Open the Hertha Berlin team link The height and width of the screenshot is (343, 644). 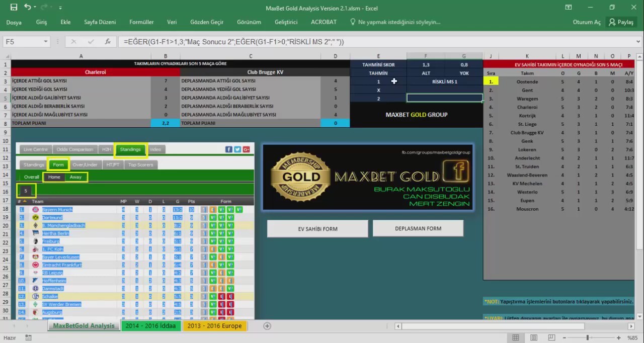point(56,233)
